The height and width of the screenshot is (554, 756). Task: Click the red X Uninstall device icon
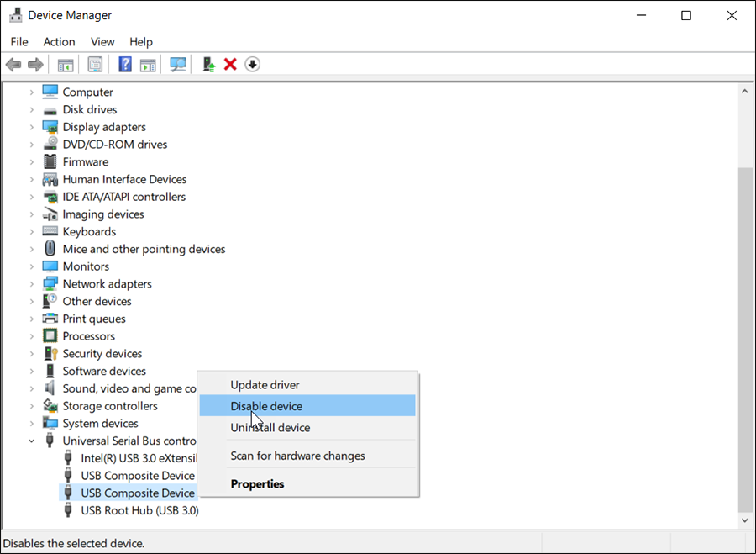(x=230, y=64)
